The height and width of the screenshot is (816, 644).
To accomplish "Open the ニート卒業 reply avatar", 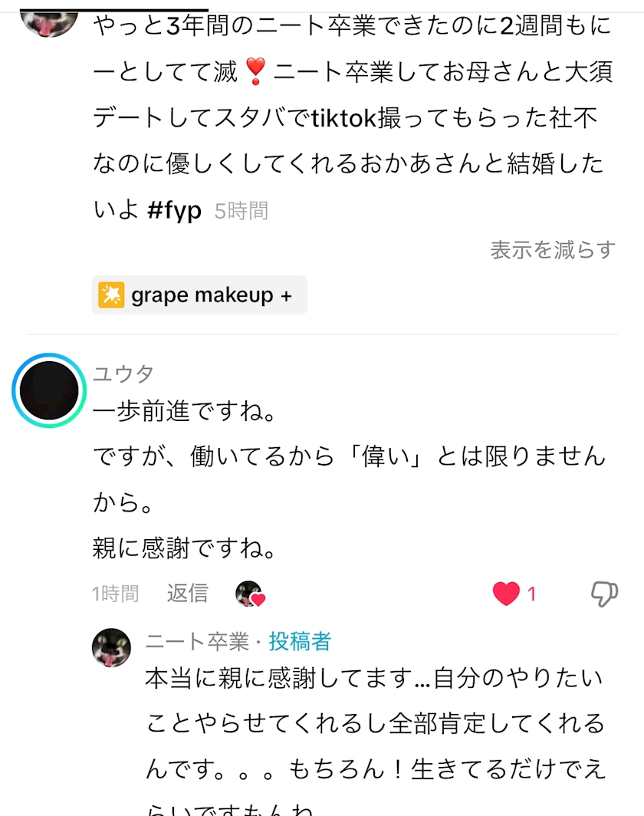I will coord(111,648).
